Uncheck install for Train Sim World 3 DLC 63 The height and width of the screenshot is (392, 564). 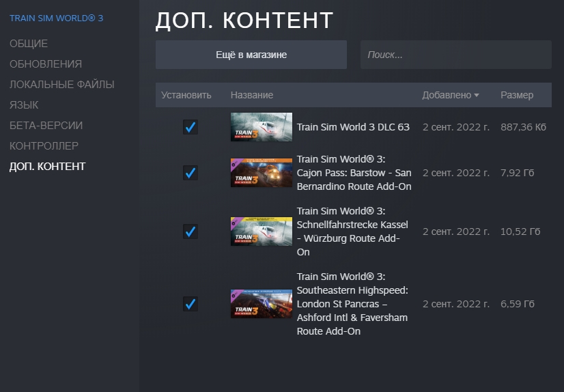coord(191,127)
